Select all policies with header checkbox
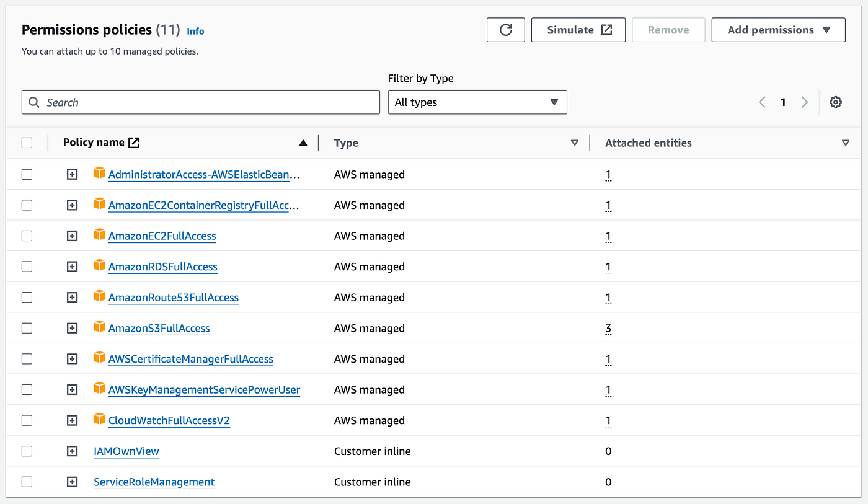This screenshot has width=868, height=504. pyautogui.click(x=27, y=143)
